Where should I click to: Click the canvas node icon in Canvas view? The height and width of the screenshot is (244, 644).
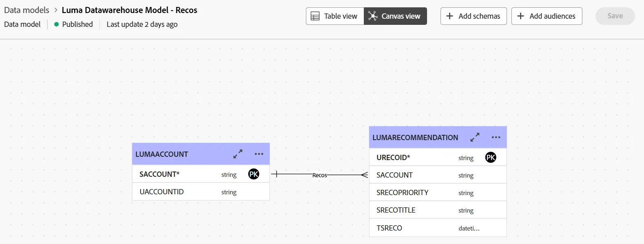[373, 16]
